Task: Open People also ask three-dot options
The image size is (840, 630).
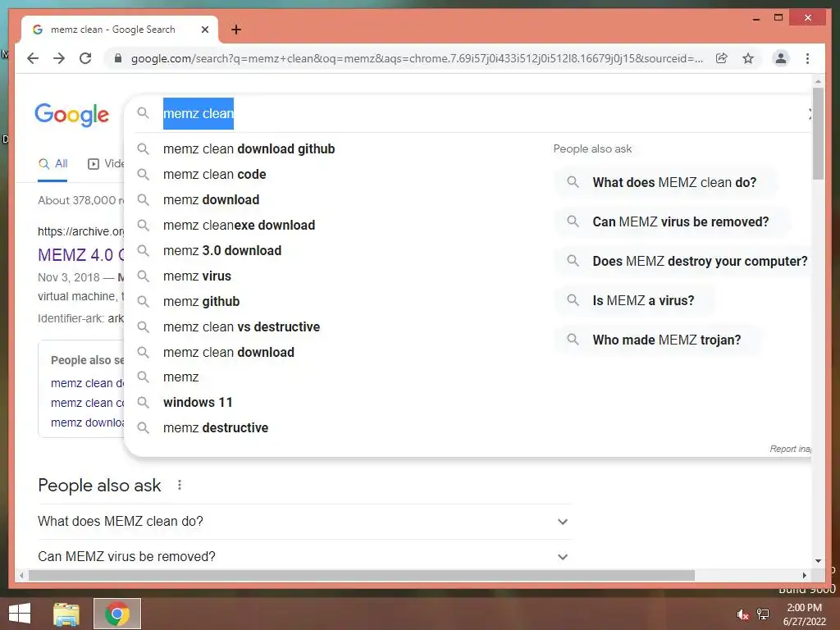Action: point(180,485)
